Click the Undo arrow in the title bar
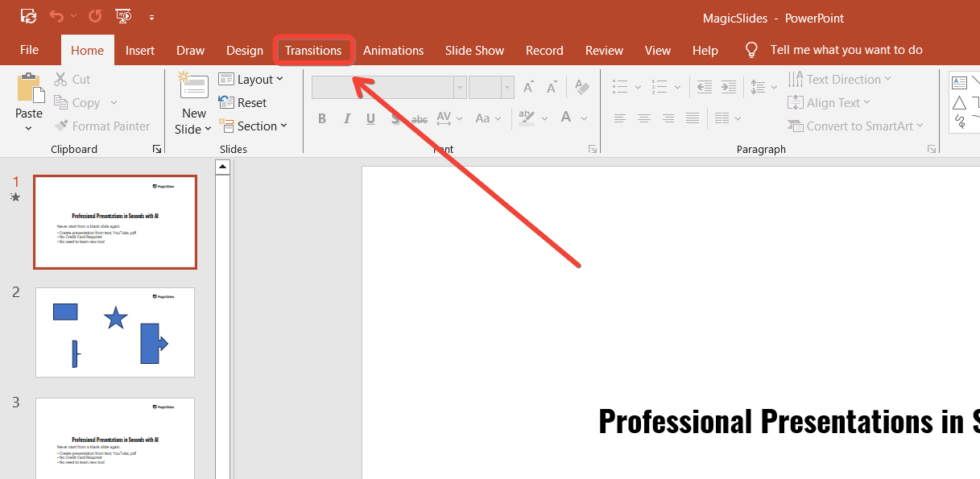Screen dimensions: 980x479 [56, 16]
